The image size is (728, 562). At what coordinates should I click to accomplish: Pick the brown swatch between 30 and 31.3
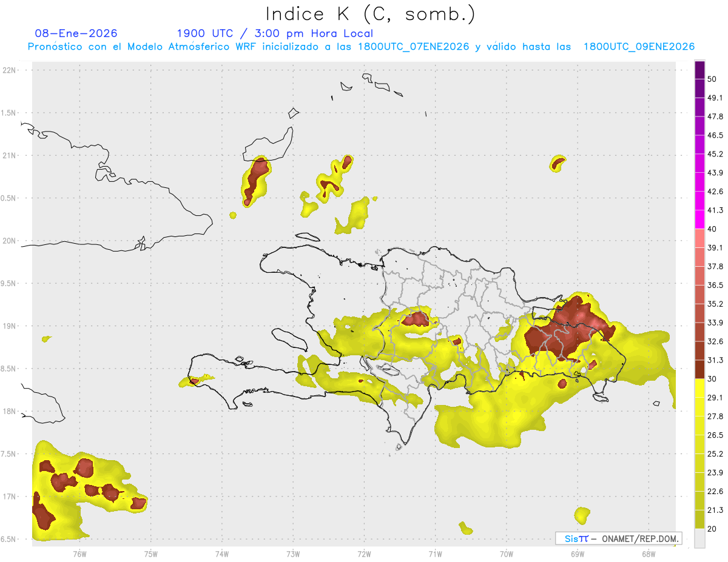point(700,369)
